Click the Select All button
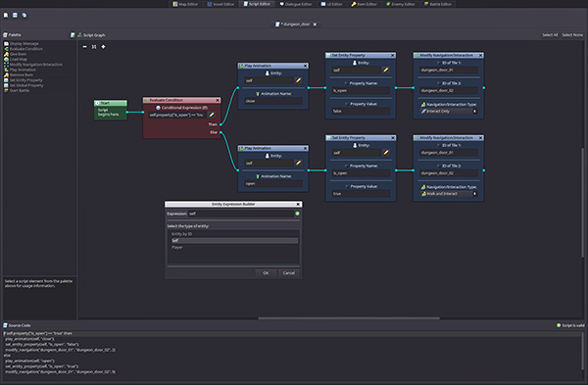Screen dimensions: 588x385 coord(550,35)
